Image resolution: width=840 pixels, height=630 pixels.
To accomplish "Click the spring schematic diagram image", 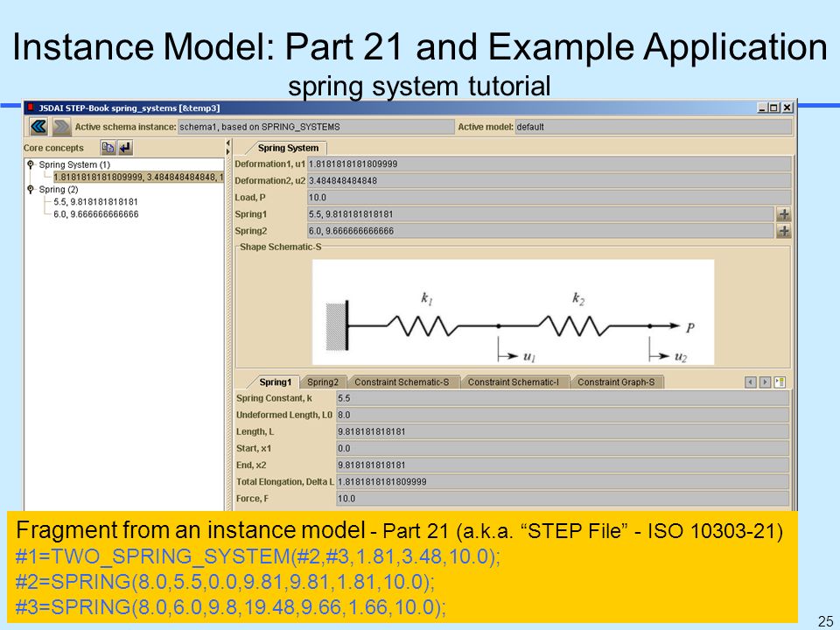I will pyautogui.click(x=513, y=311).
